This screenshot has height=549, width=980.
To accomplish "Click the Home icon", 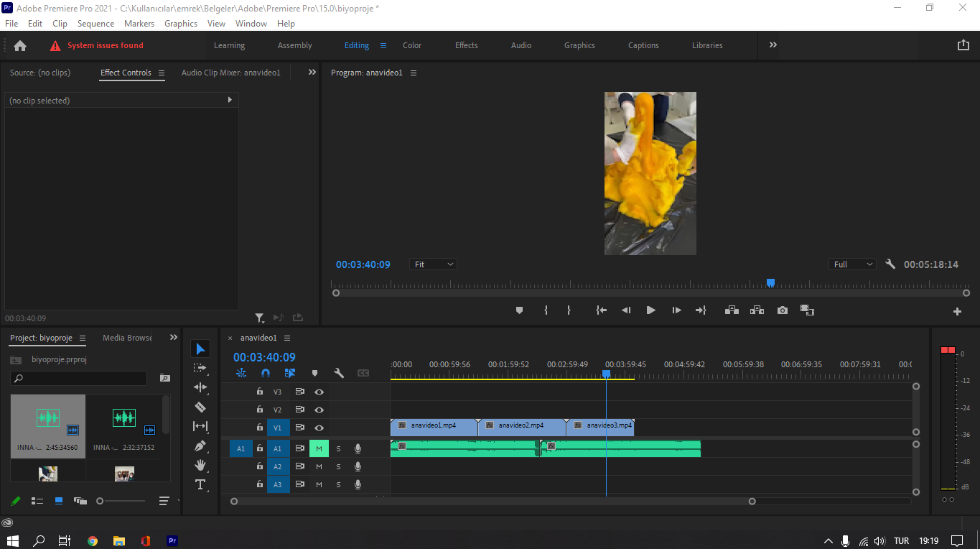I will click(x=20, y=45).
